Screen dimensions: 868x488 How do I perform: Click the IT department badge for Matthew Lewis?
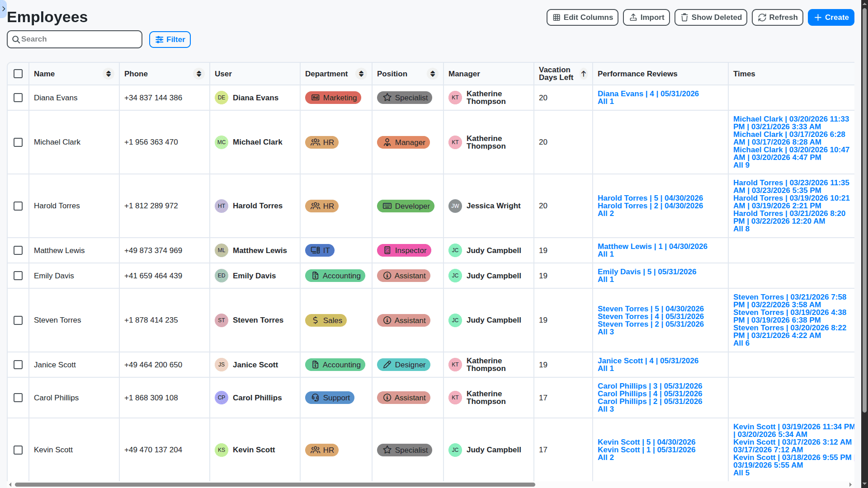(320, 250)
